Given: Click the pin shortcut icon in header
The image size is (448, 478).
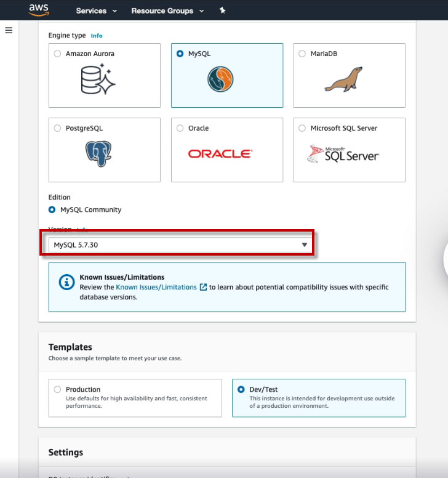Looking at the screenshot, I should coord(222,10).
